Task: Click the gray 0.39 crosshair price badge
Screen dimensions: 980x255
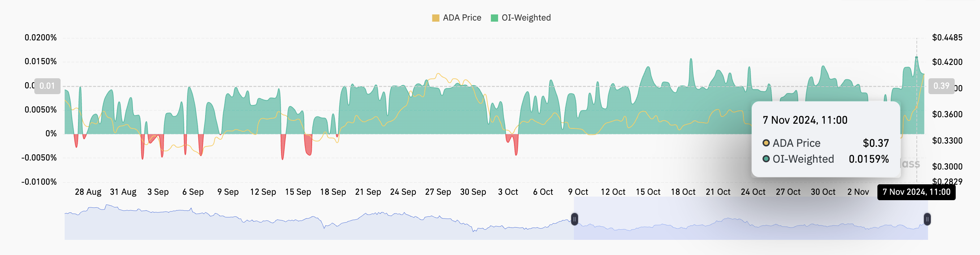Action: [941, 86]
